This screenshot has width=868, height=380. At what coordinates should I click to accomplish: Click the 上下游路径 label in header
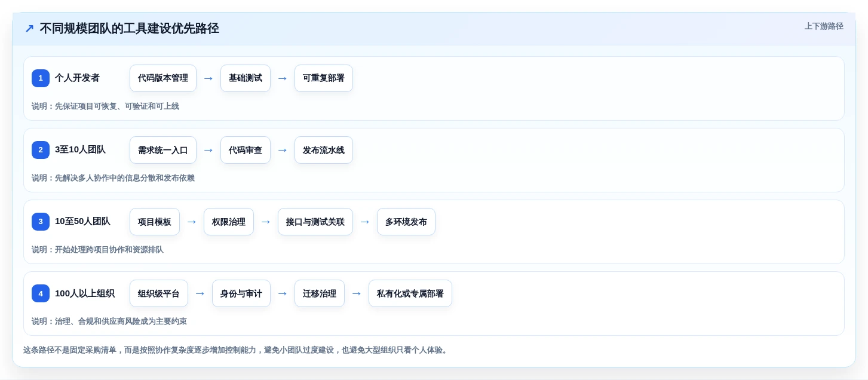tap(824, 26)
